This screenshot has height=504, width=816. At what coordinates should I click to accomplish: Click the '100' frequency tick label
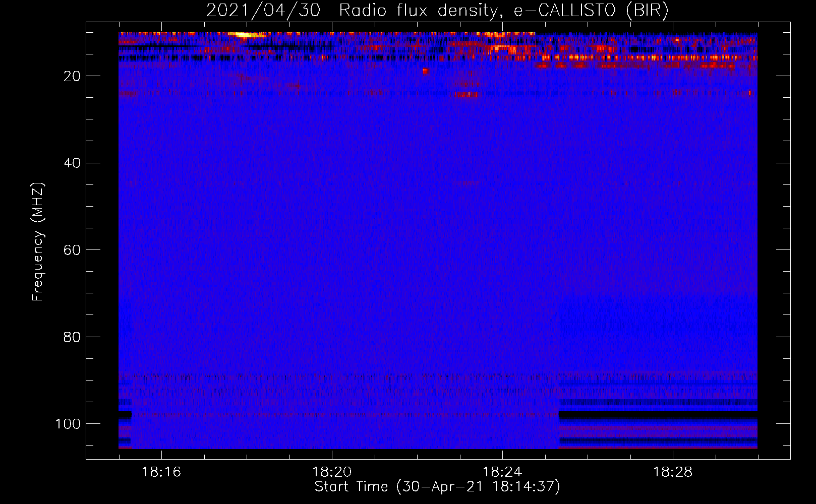pos(68,424)
